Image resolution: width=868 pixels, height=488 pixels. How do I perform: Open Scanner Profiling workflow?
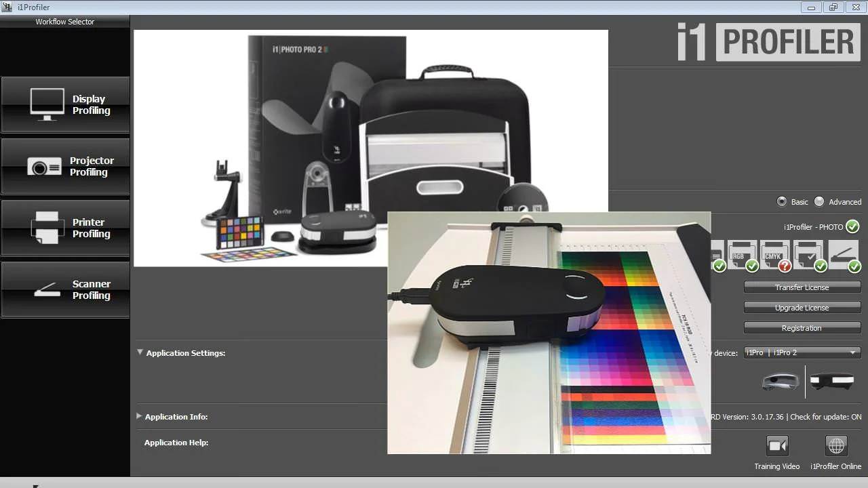(x=65, y=289)
